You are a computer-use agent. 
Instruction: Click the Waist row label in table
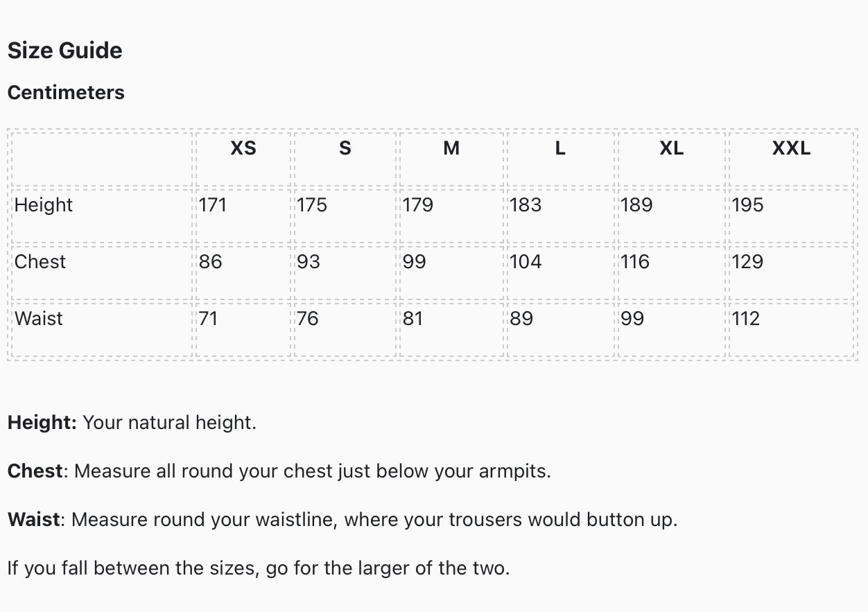(x=39, y=319)
